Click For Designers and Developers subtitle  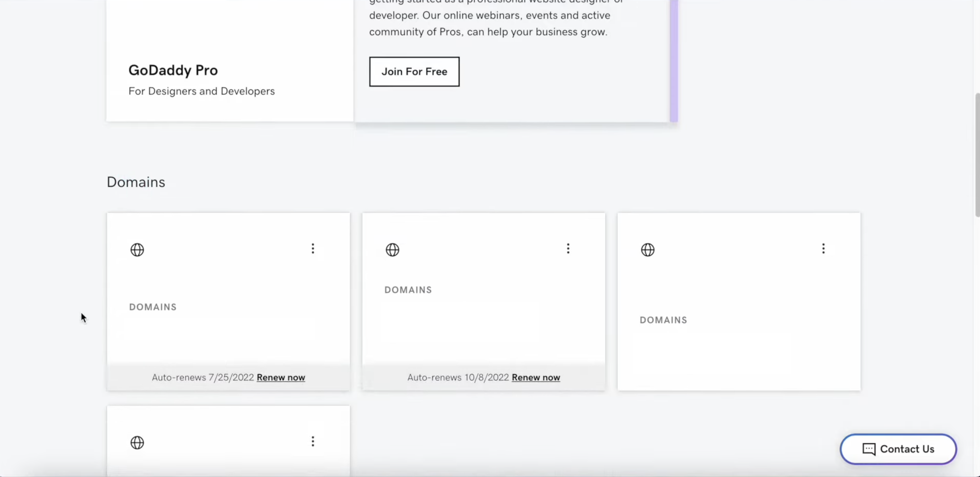[x=201, y=91]
